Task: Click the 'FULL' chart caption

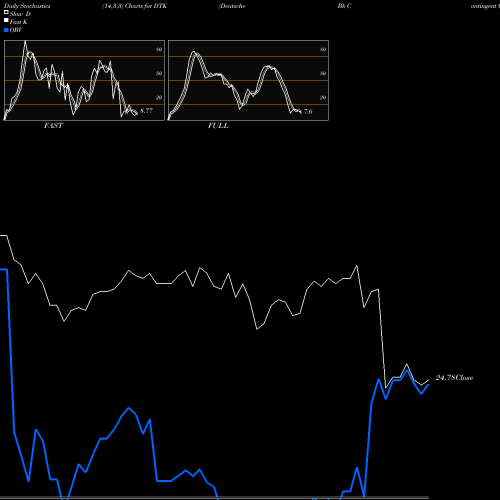Action: [x=218, y=126]
